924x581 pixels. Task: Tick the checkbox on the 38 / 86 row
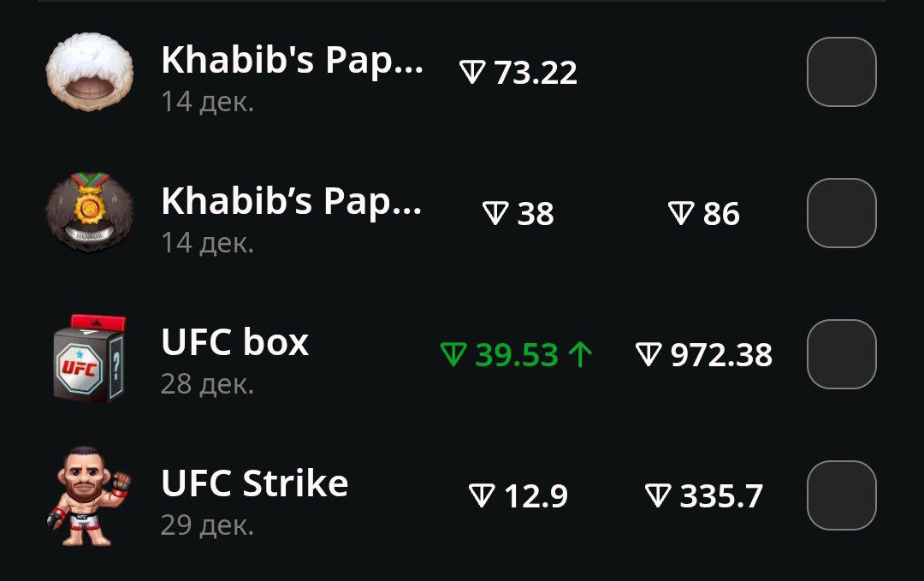842,213
